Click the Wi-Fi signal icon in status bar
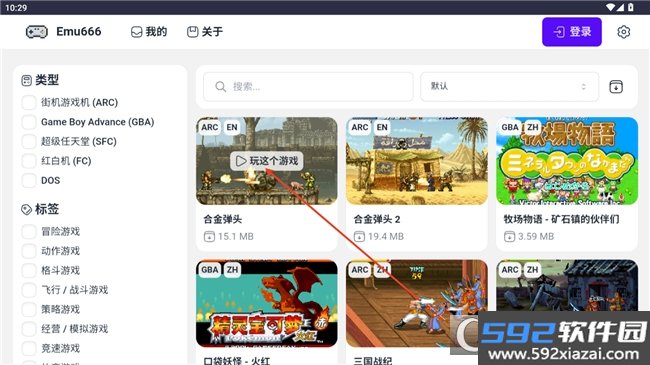 coord(610,7)
